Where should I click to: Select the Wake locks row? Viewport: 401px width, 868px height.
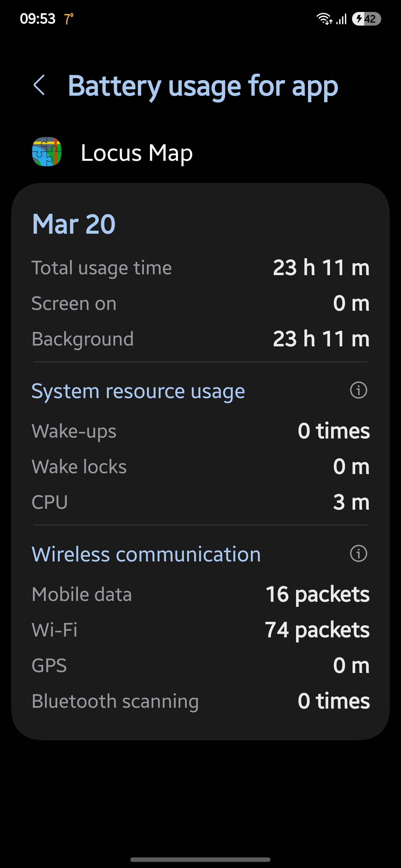pyautogui.click(x=200, y=467)
